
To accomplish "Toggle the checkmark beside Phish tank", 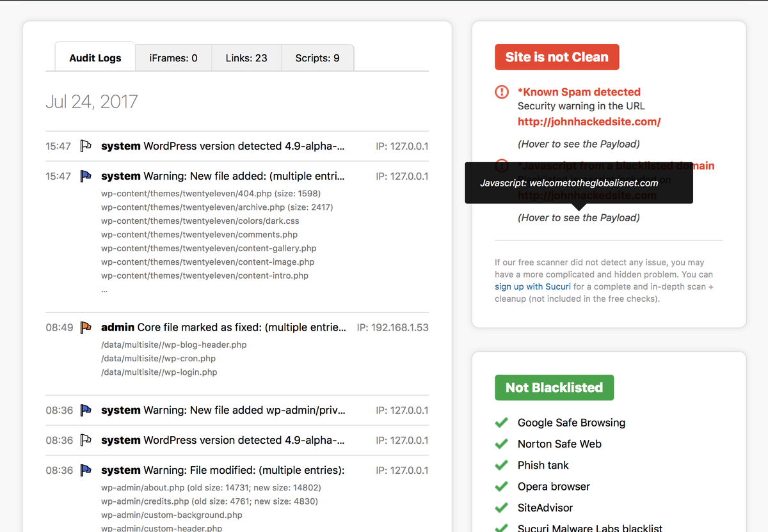I will click(502, 465).
